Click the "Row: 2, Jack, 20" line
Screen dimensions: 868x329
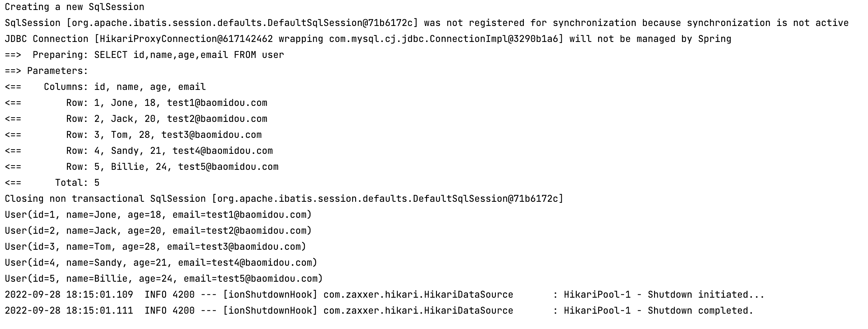166,119
